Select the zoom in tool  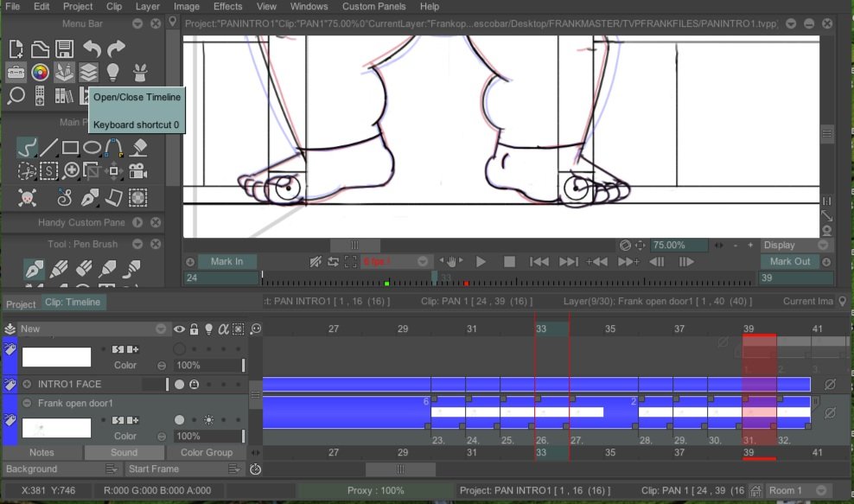71,170
